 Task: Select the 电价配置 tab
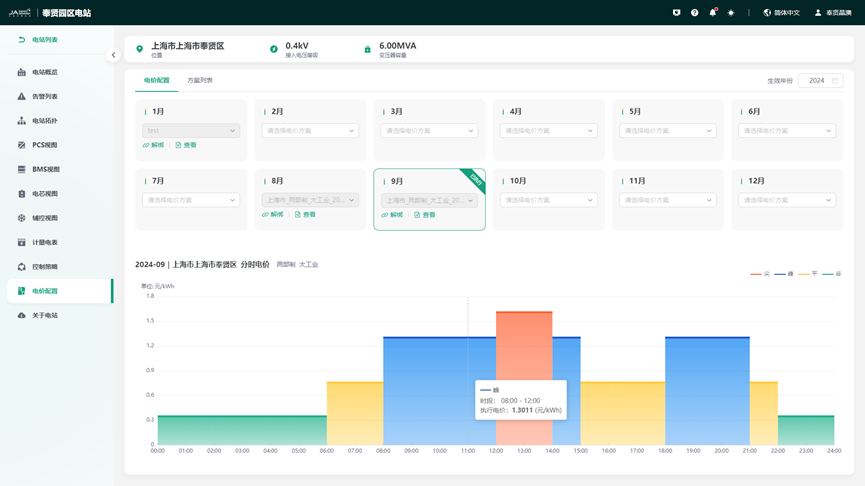click(157, 80)
